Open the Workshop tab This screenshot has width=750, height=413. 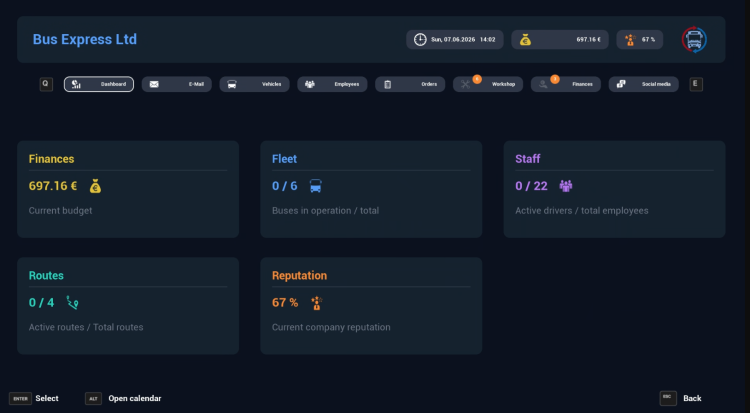488,85
